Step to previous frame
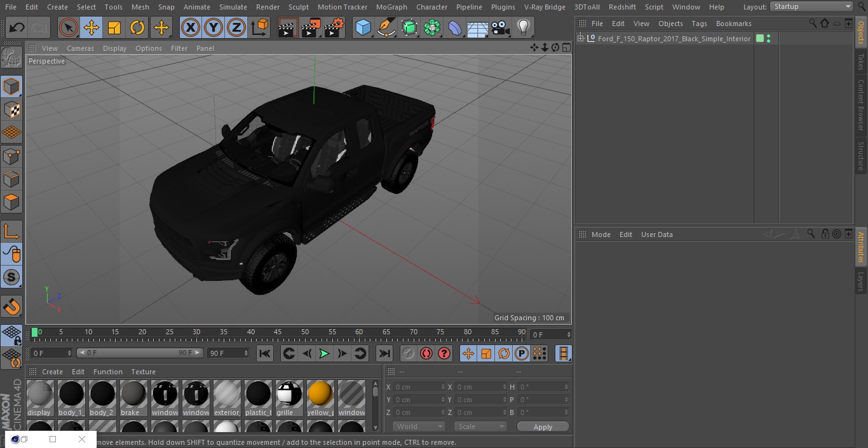This screenshot has height=448, width=868. coord(306,353)
